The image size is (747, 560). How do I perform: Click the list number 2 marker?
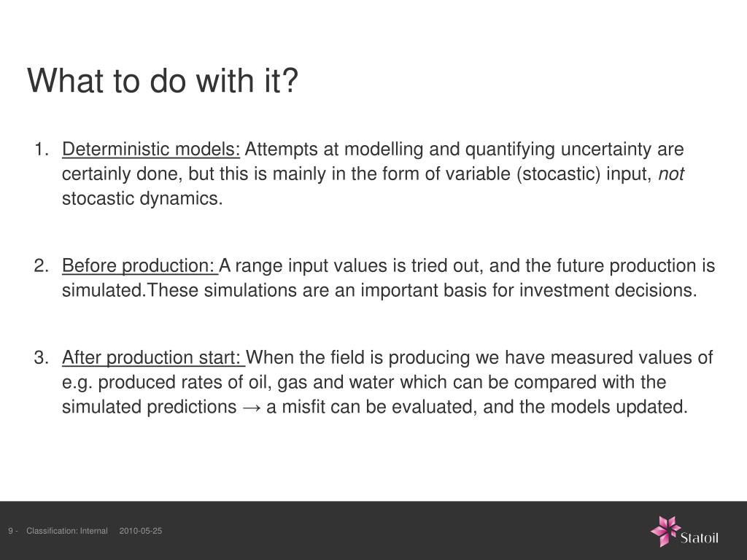coord(42,265)
